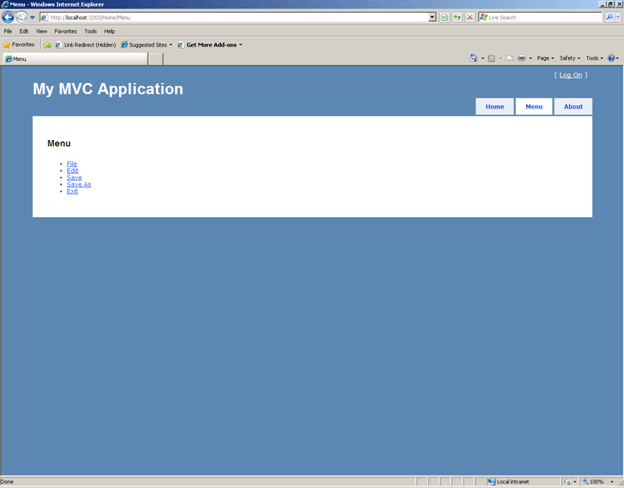Click the My MVC Application title
This screenshot has height=488, width=624.
point(108,89)
